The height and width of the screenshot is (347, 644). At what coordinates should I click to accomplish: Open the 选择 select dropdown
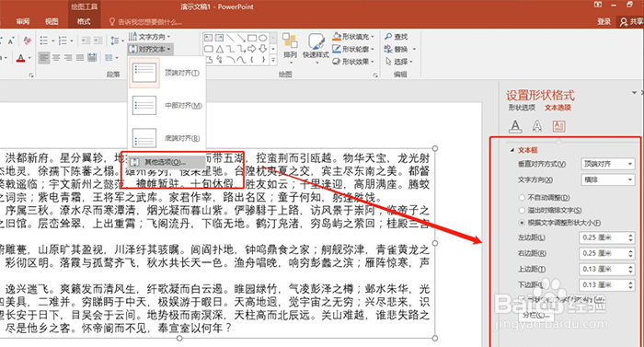tap(398, 62)
